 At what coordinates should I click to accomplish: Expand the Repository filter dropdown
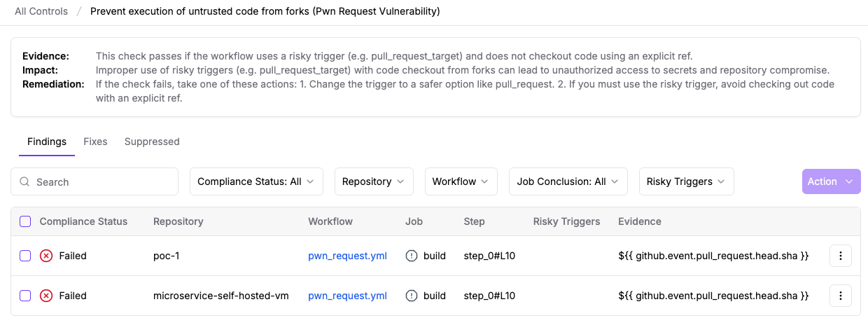374,181
